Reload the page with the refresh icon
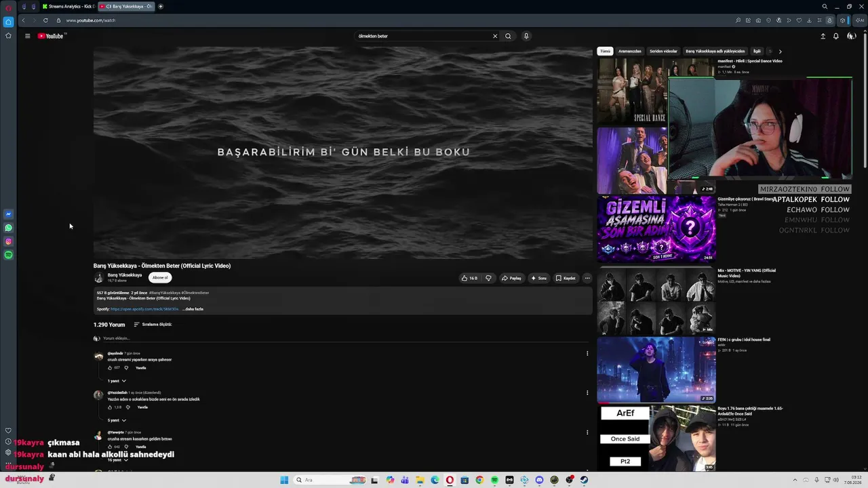 45,20
